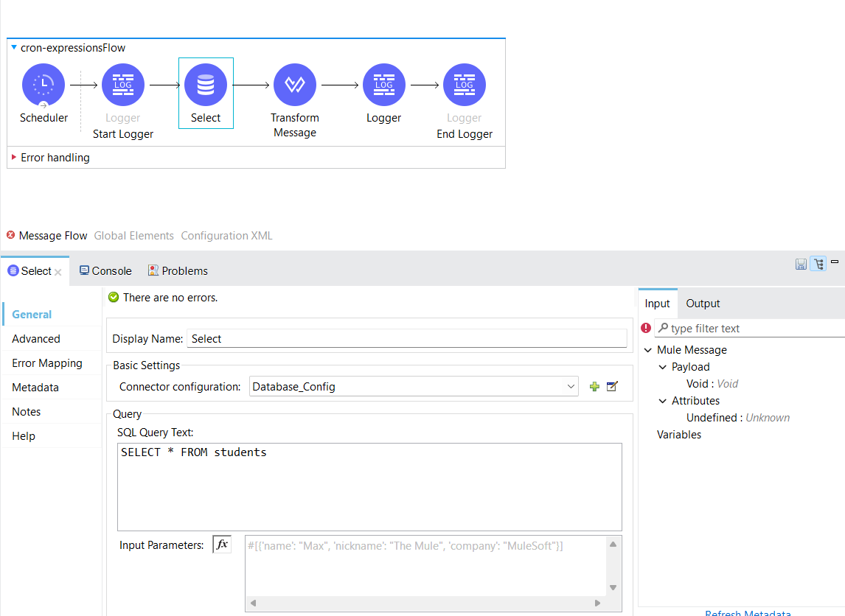Select the End Logger node icon

(465, 85)
